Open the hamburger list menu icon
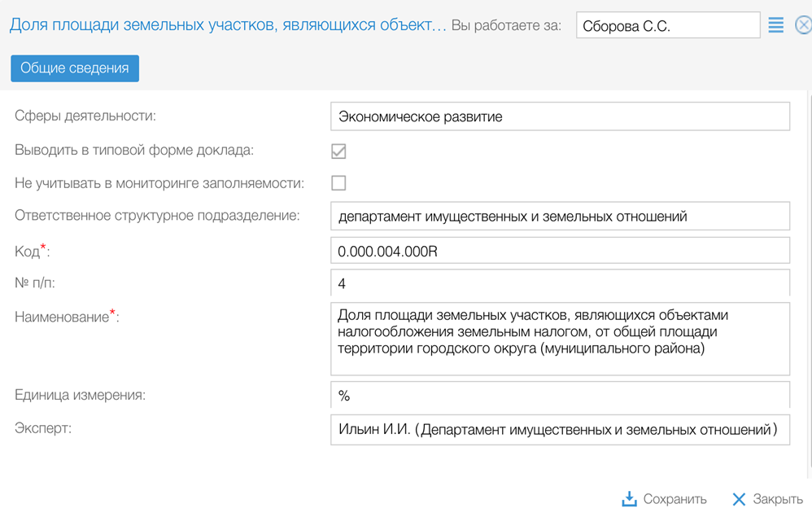The height and width of the screenshot is (517, 812). [775, 26]
